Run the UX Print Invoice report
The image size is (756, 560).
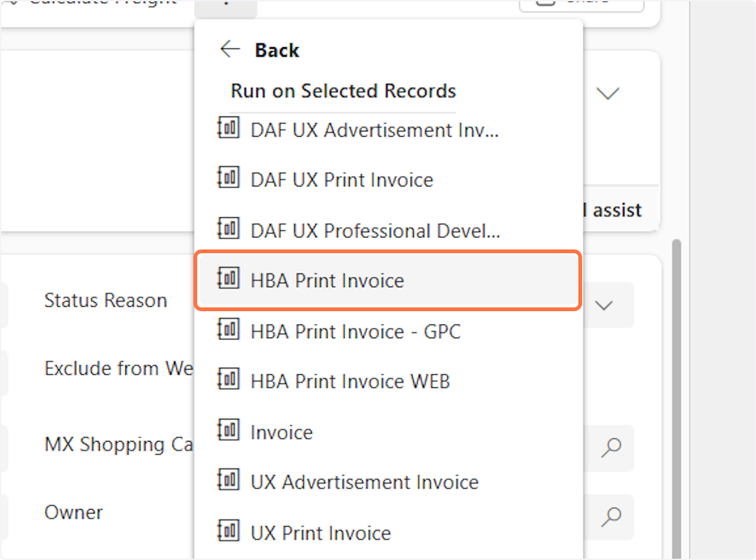tap(321, 533)
